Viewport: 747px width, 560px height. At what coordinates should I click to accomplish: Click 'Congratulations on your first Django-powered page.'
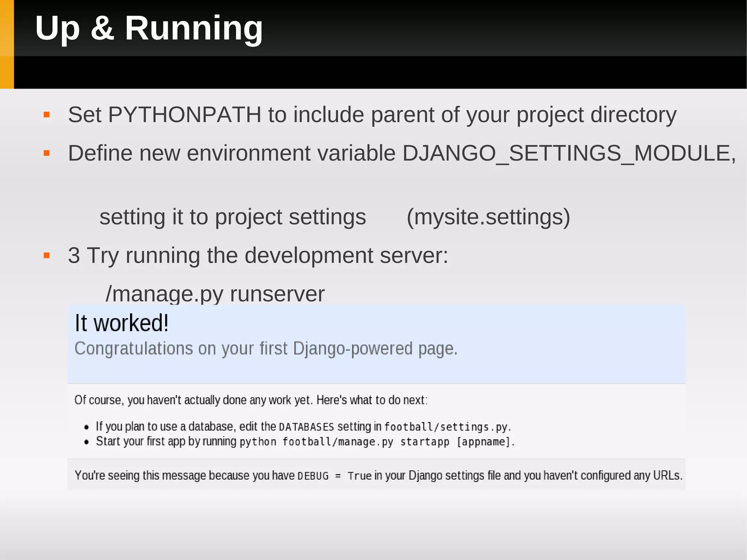pos(266,348)
